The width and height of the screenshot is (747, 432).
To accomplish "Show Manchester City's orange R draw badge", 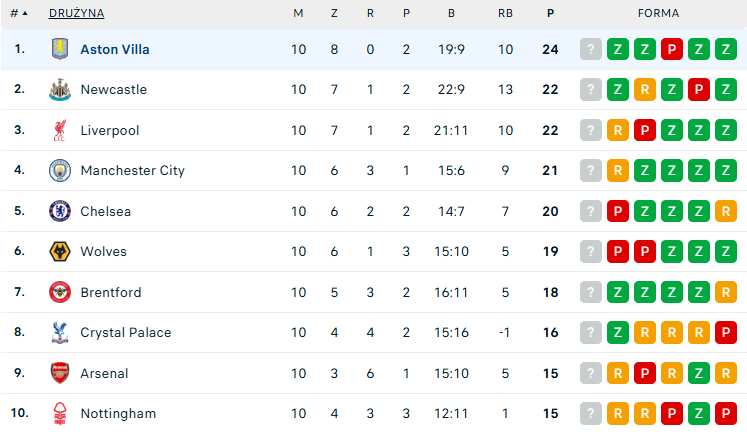I will [x=618, y=171].
